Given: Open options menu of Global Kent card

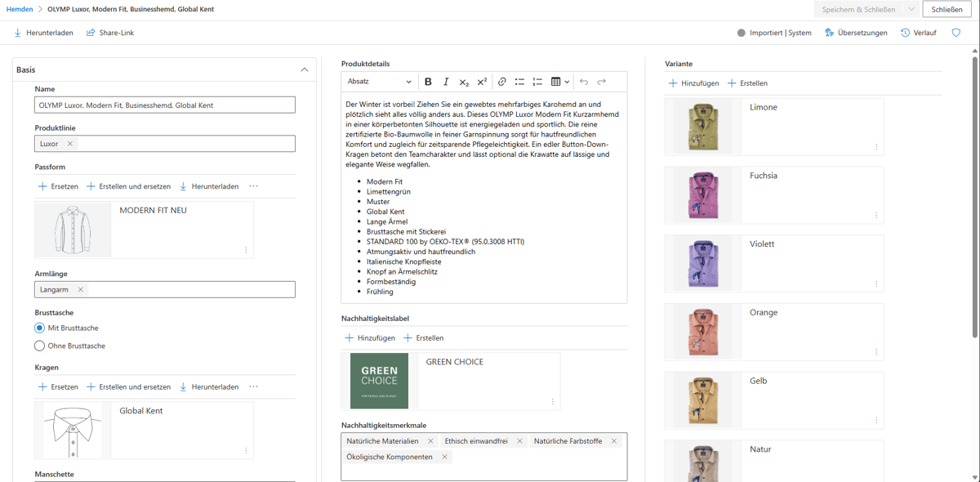Looking at the screenshot, I should click(246, 450).
